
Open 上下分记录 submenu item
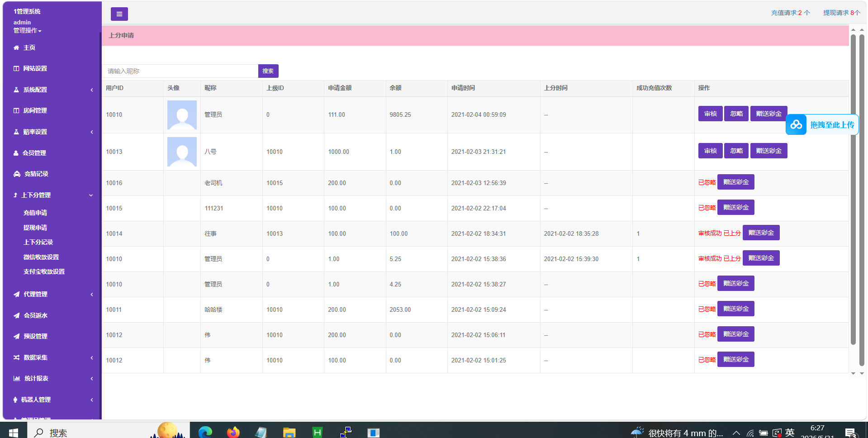click(x=38, y=242)
